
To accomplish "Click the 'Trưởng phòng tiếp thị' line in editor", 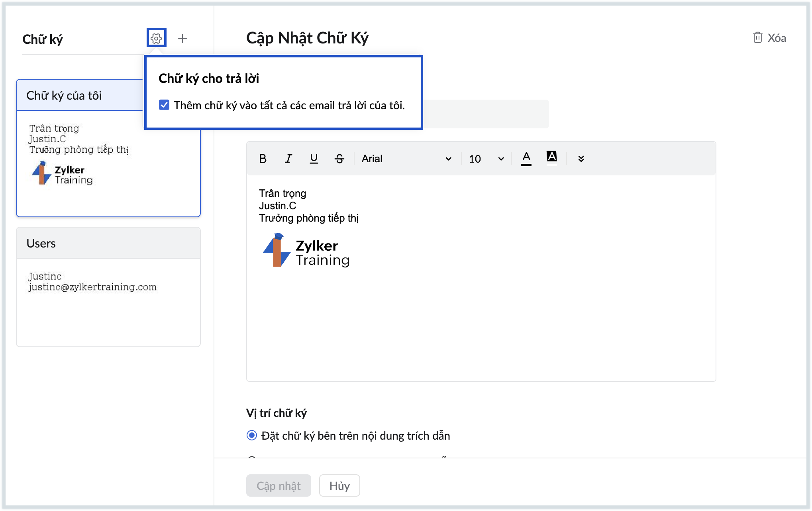I will pyautogui.click(x=309, y=218).
